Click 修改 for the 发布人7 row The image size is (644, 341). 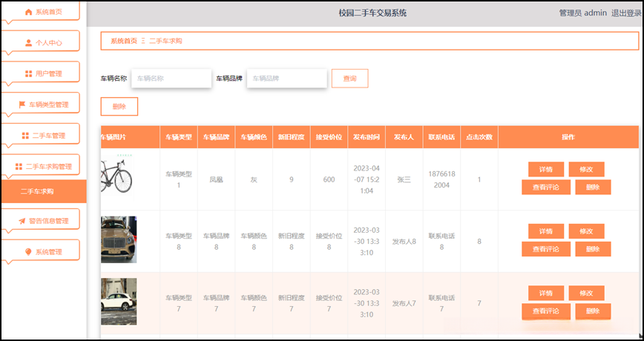[x=586, y=294]
